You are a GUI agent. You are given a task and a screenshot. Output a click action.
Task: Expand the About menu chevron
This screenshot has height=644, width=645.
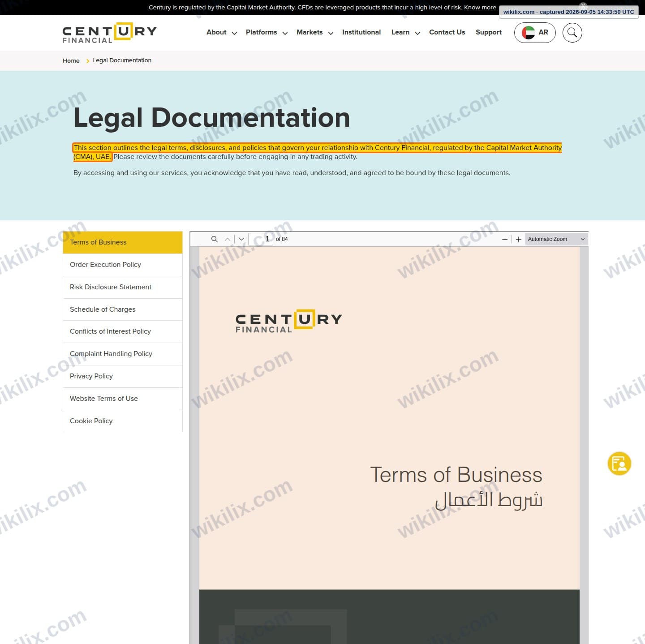[234, 33]
